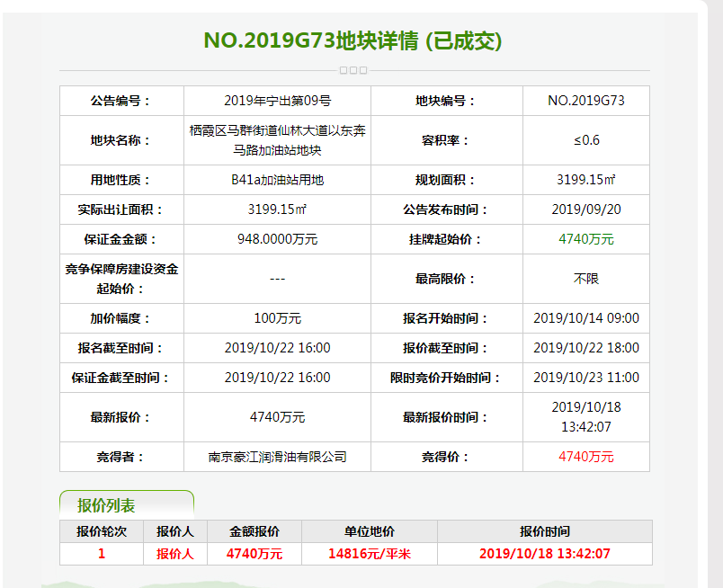Click the 容积率 label
Image resolution: width=723 pixels, height=588 pixels.
pos(446,140)
